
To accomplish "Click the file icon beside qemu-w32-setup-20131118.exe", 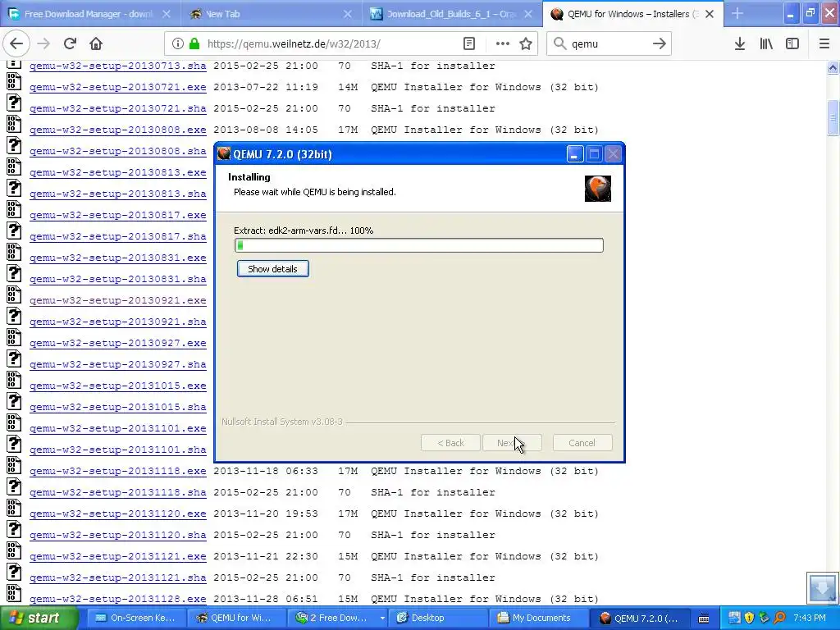I will coord(14,466).
